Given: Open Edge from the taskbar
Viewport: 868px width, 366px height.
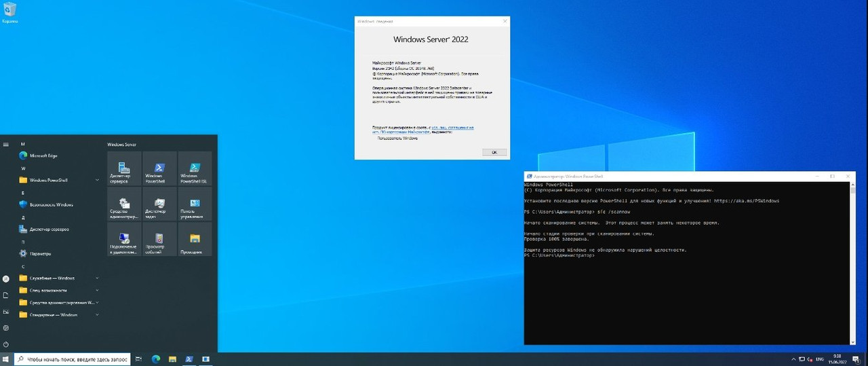Looking at the screenshot, I should click(x=155, y=359).
